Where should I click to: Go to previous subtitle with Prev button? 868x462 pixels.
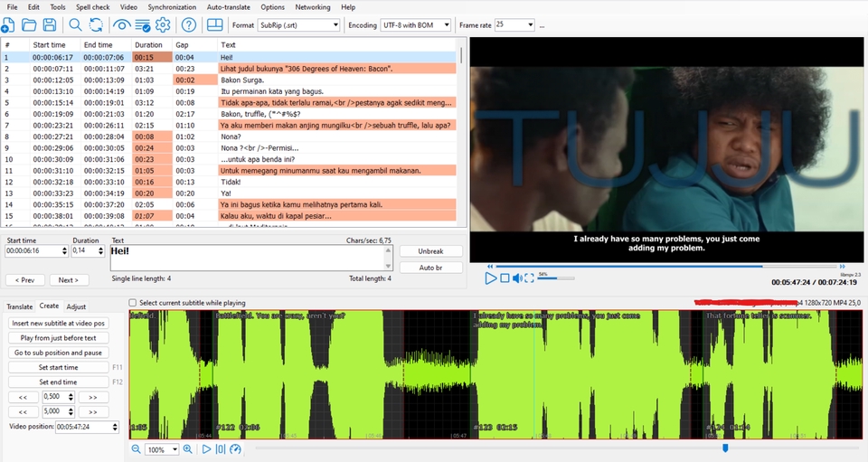[x=25, y=280]
